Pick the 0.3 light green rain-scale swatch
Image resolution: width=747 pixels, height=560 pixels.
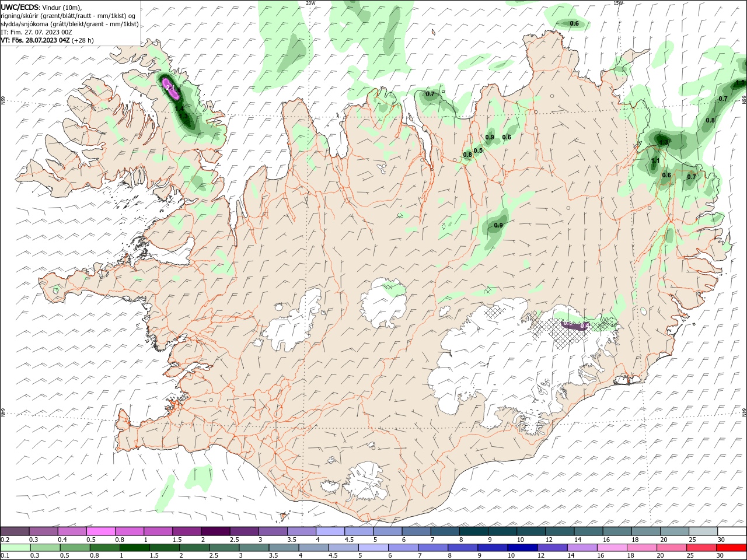point(45,548)
